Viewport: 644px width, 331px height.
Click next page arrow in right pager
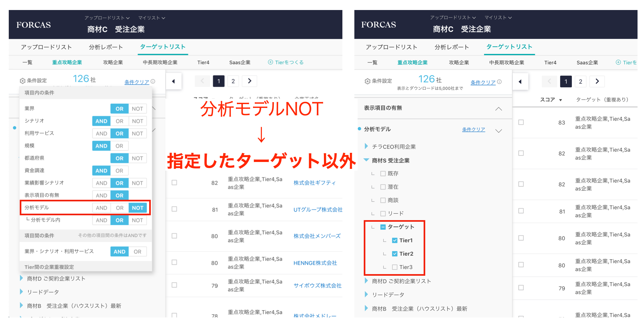coord(597,81)
